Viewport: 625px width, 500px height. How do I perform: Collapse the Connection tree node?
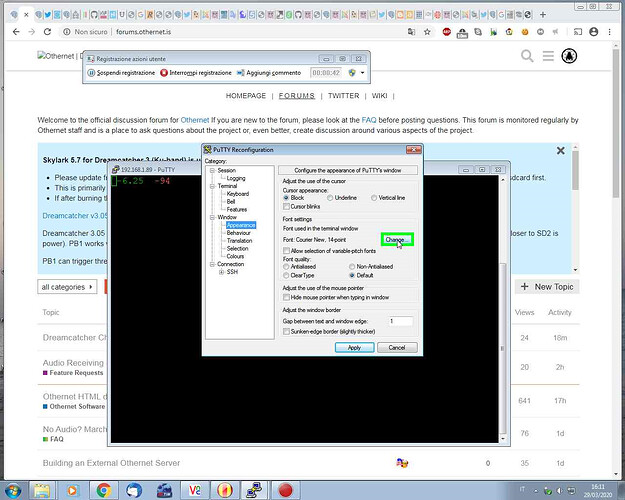tap(212, 264)
